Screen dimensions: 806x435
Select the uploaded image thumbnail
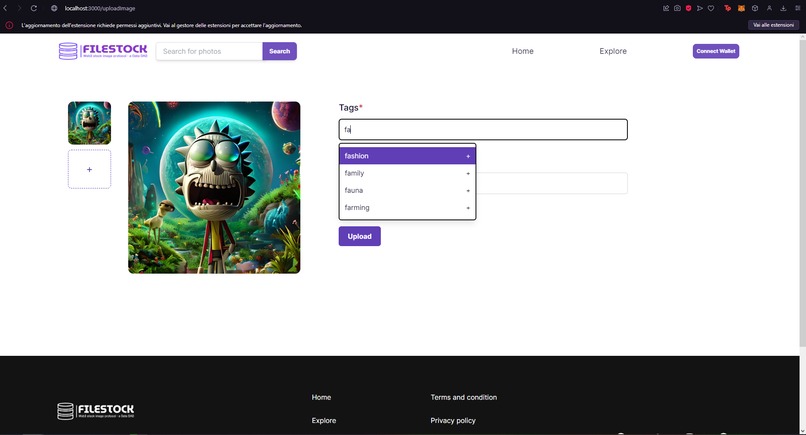pos(89,123)
